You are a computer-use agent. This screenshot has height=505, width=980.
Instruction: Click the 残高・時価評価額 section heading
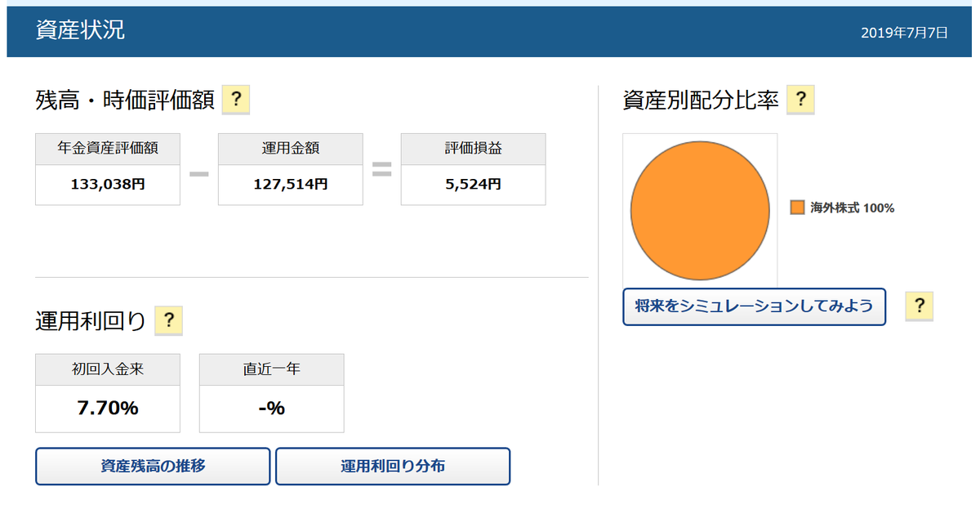pyautogui.click(x=125, y=101)
